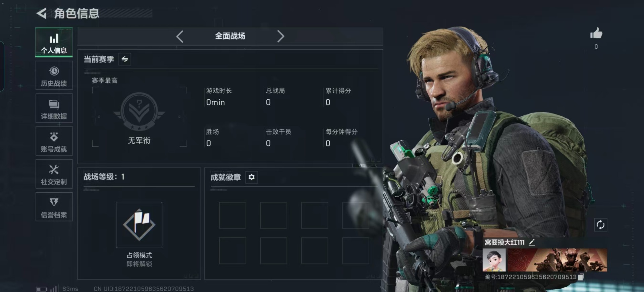Screen dimensions: 644x292
Task: Open the 信誉档案 reputation section
Action: click(x=54, y=207)
